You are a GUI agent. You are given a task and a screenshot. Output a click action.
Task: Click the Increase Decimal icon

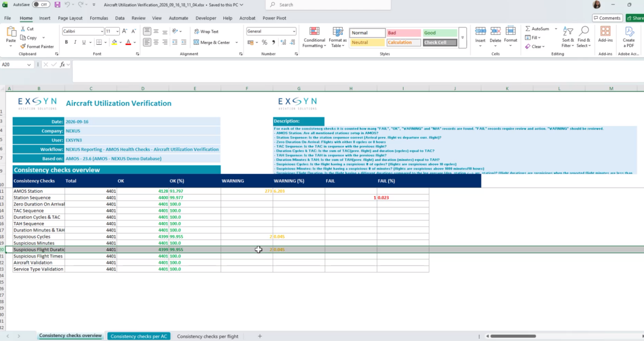click(283, 43)
